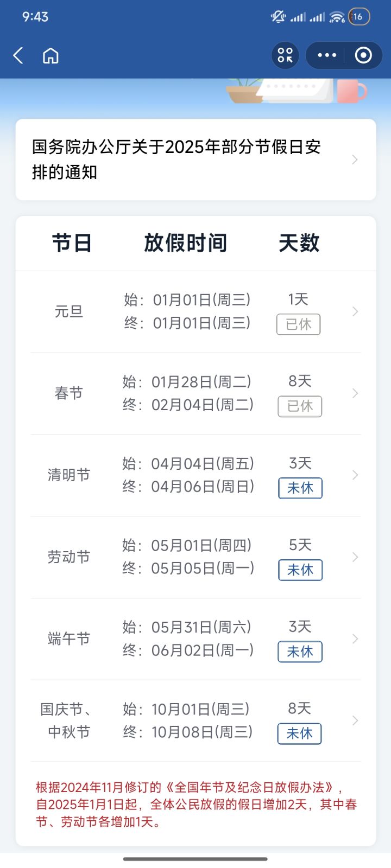This screenshot has height=868, width=391.
Task: Tap the back arrow icon
Action: click(x=18, y=55)
